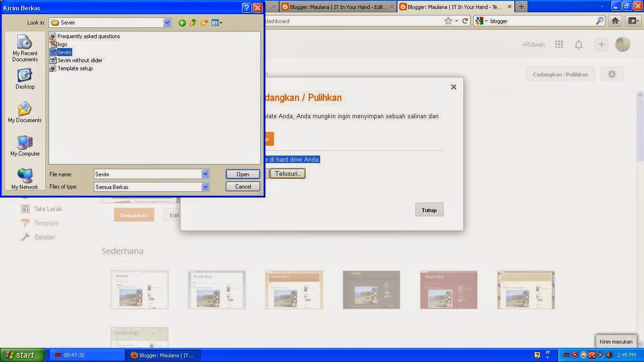Select Frequently asked questions file
This screenshot has width=644, height=362.
(85, 36)
